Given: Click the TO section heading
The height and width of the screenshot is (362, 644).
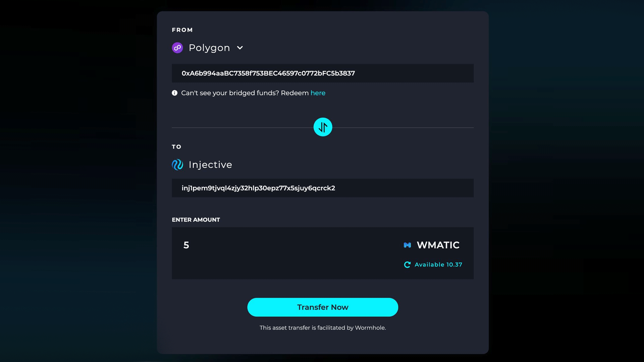Looking at the screenshot, I should [176, 147].
